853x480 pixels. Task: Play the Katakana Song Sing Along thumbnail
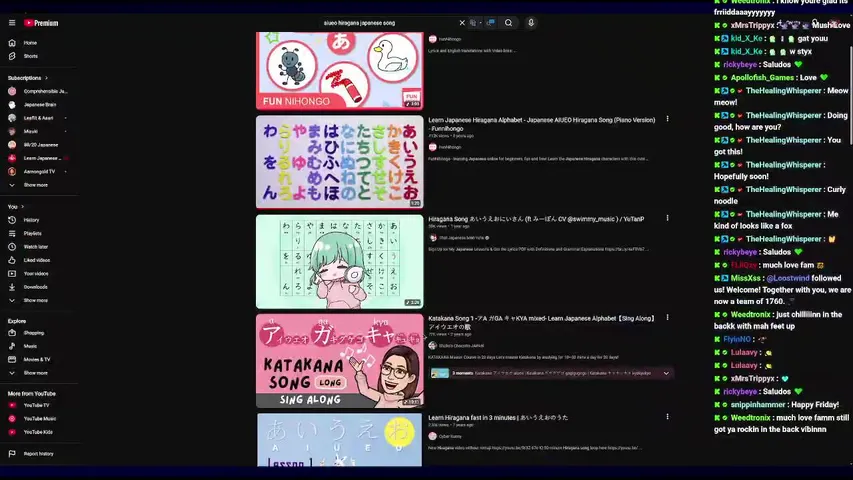coord(339,360)
